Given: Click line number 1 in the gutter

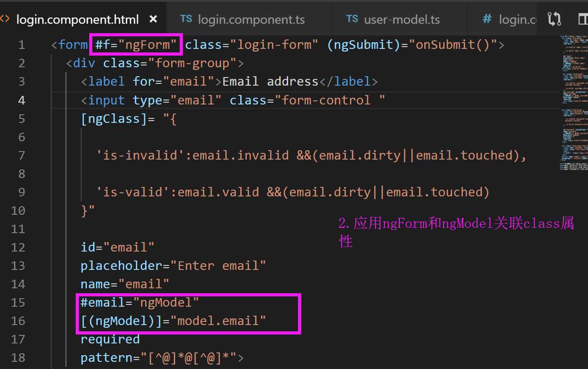Looking at the screenshot, I should [22, 45].
